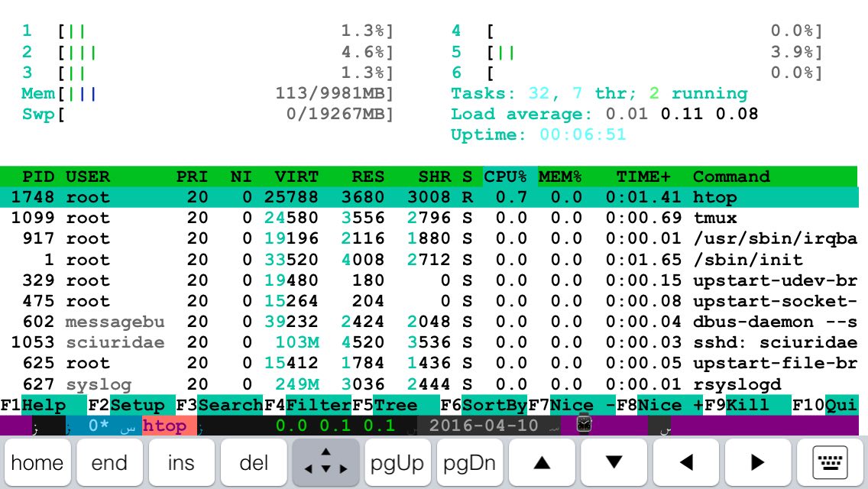Tap the pgUp key

pos(397,462)
